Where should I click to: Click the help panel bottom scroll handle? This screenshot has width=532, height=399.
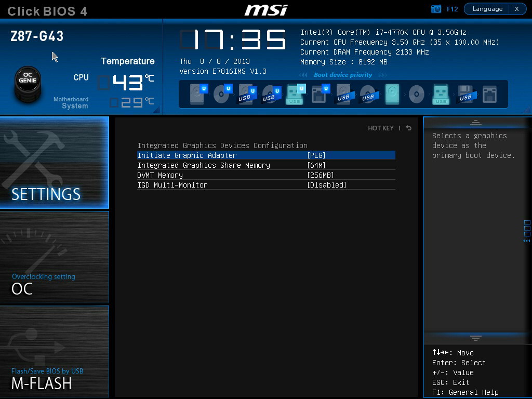click(x=476, y=338)
